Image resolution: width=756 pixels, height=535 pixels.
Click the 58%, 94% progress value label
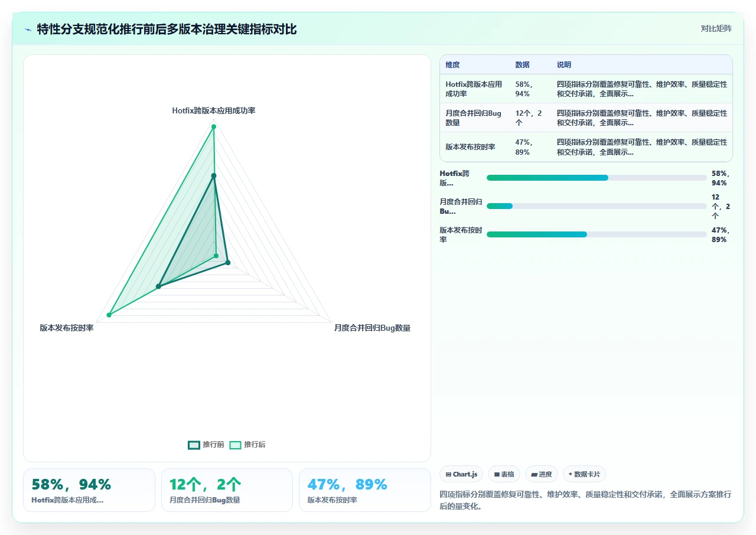click(721, 178)
